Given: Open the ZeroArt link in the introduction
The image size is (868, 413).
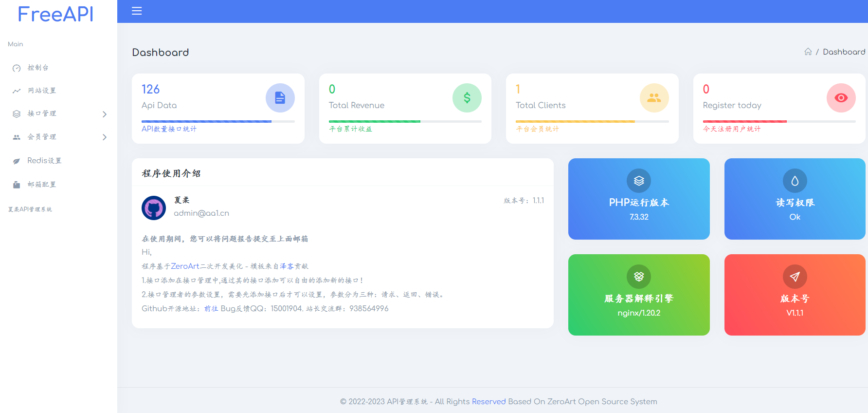Looking at the screenshot, I should [x=185, y=266].
